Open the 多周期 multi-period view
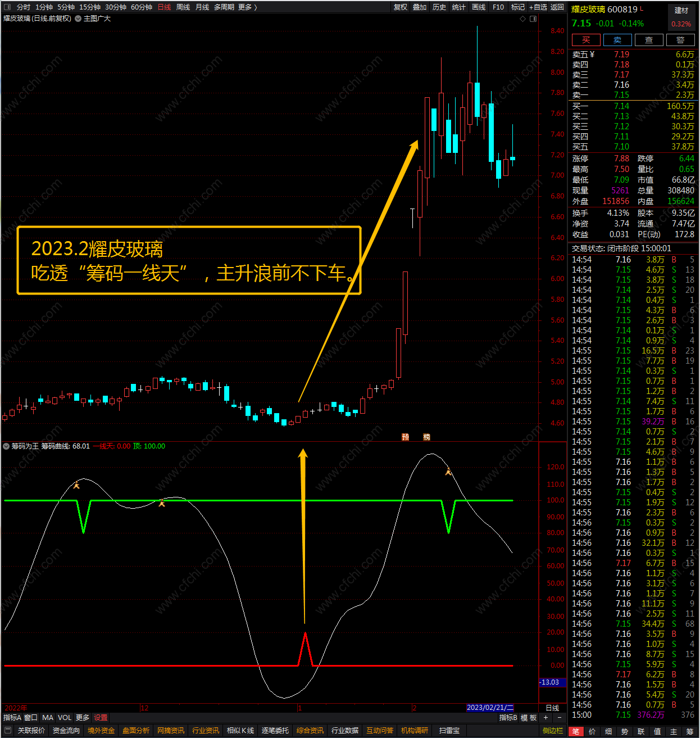 (224, 7)
